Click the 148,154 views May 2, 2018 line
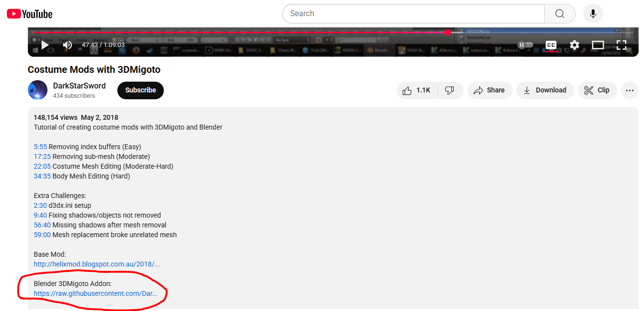644x311 pixels. pyautogui.click(x=76, y=117)
